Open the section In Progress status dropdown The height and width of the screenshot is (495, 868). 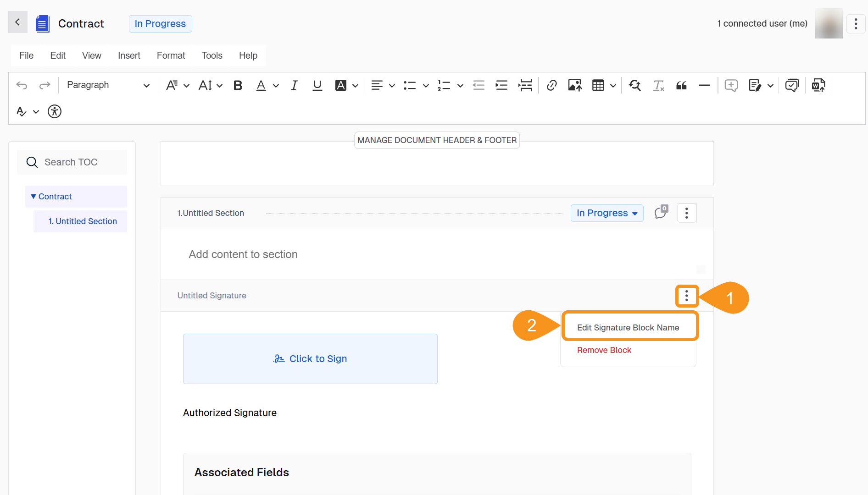click(606, 213)
